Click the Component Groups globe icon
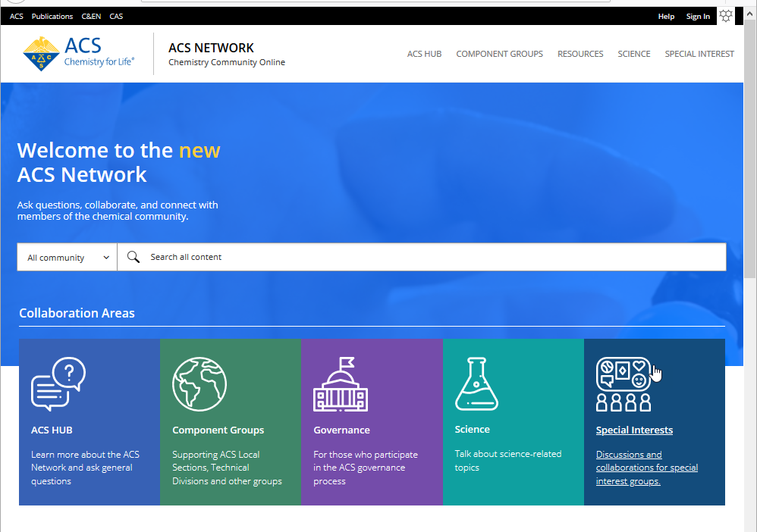This screenshot has width=757, height=532. [199, 383]
